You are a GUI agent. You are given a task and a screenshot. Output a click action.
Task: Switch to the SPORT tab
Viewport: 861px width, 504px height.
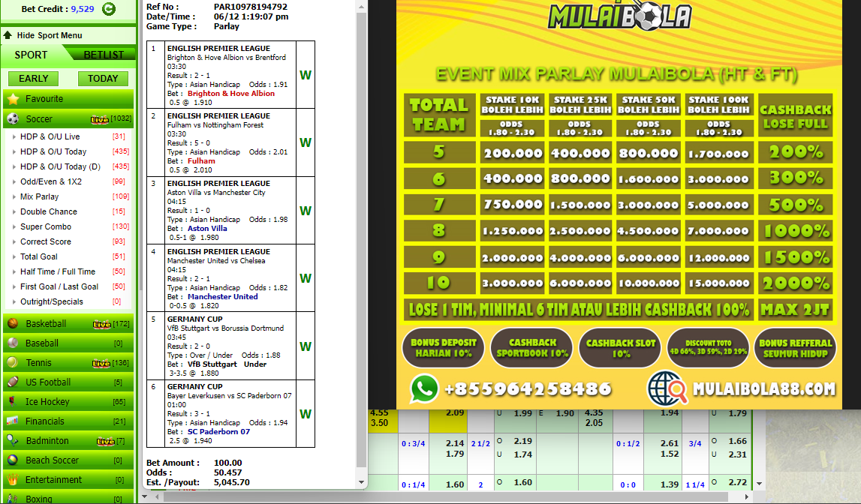(32, 55)
